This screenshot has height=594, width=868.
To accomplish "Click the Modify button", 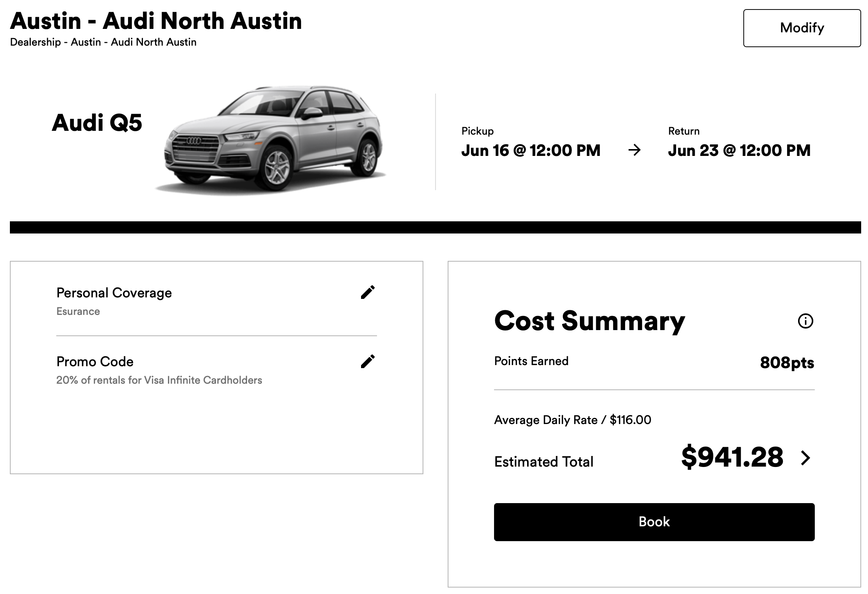I will click(802, 28).
